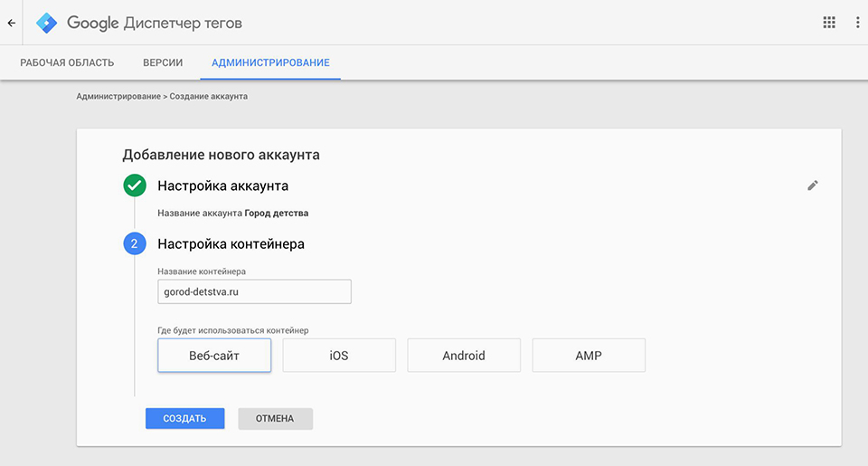
Task: Open the Google apps grid
Action: click(829, 23)
